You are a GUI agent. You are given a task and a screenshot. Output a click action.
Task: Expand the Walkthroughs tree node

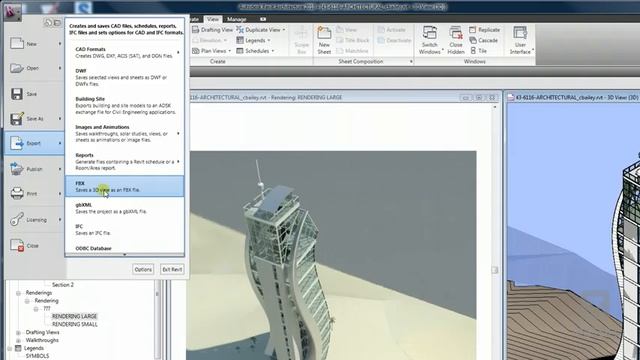point(18,340)
